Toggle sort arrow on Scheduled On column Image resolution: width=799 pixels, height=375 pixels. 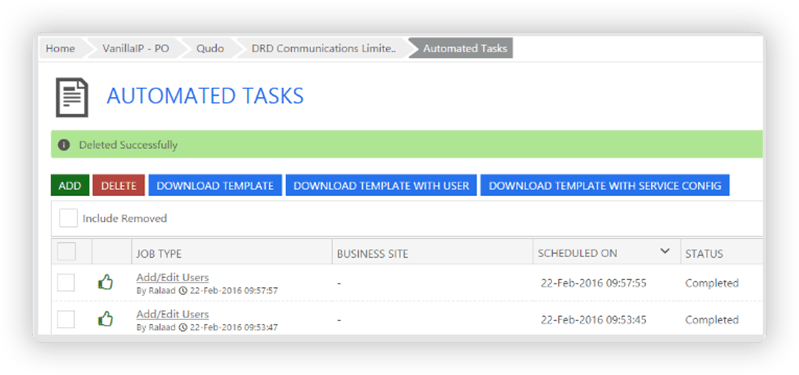664,251
